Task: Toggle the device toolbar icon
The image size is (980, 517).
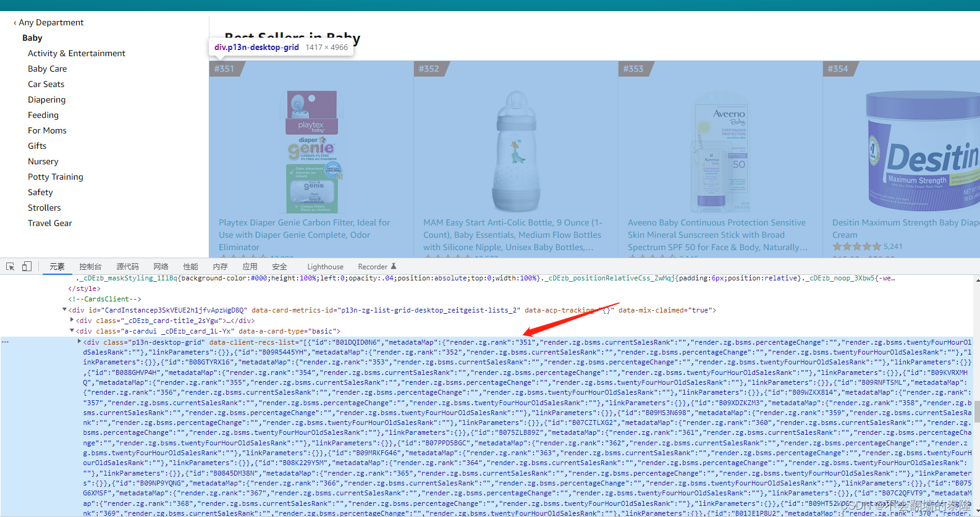Action: [27, 266]
